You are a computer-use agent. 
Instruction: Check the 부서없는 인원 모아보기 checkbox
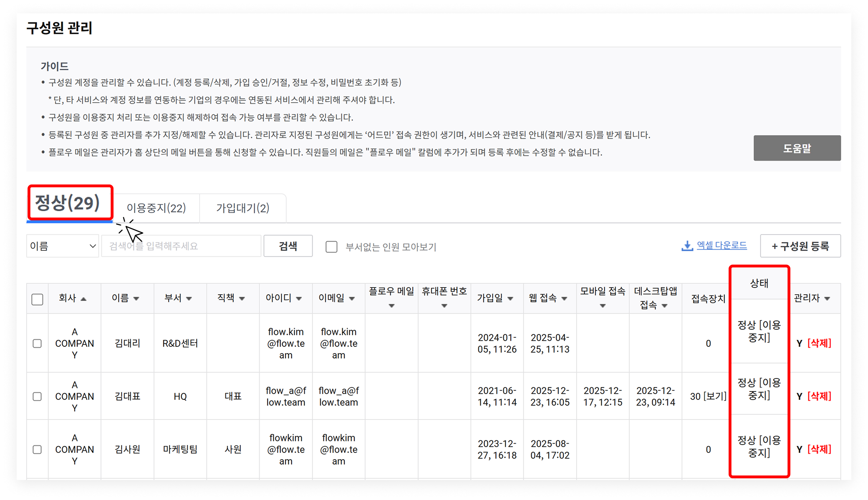click(331, 247)
